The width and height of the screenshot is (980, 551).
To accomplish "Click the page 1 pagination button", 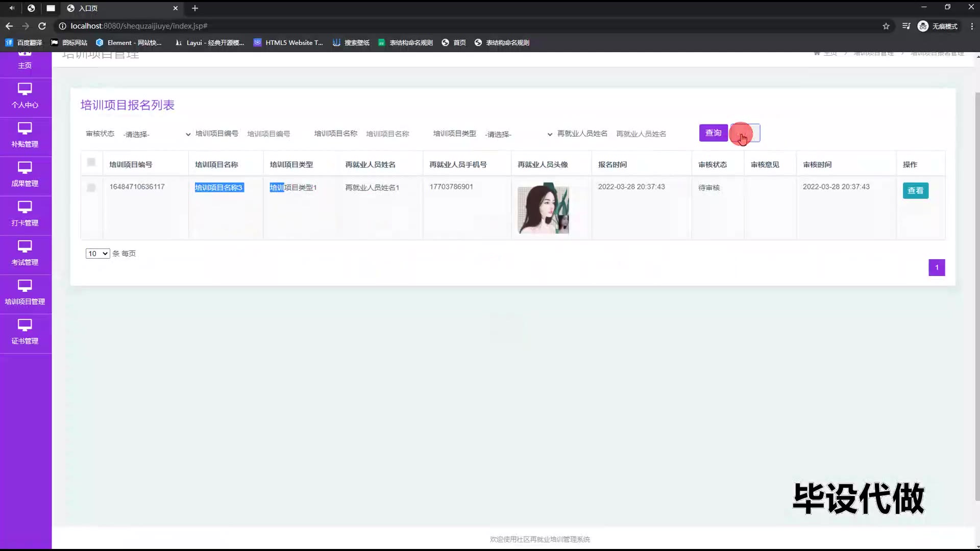I will point(937,267).
